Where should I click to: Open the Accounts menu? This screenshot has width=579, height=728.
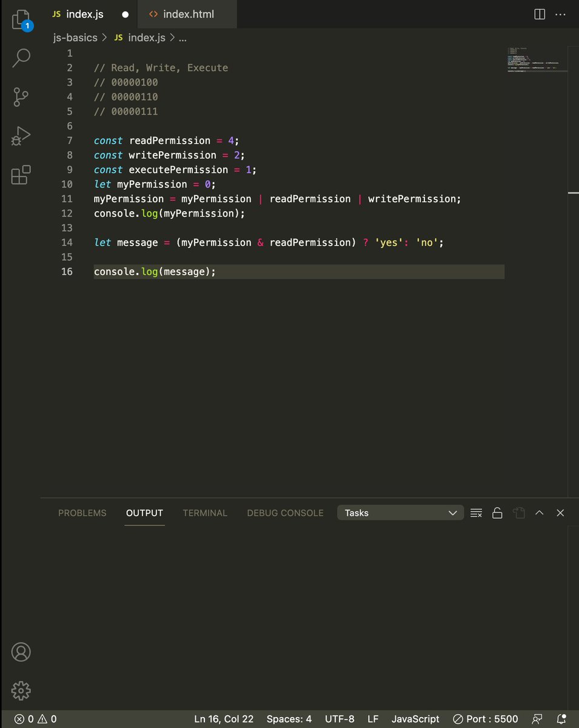[x=21, y=652]
